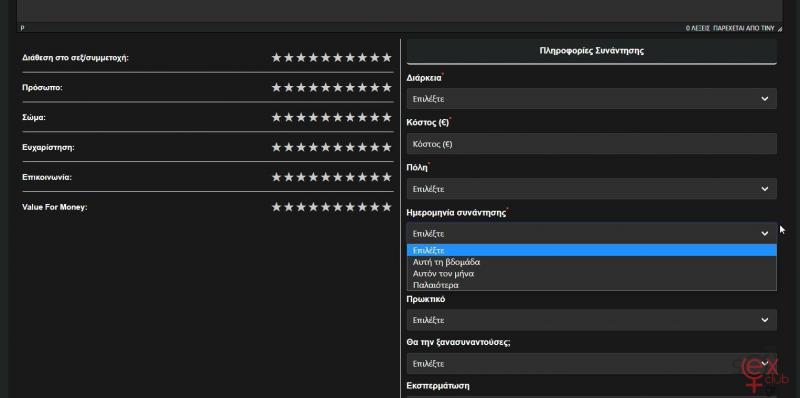Set Πρόσωπο rating to the sixth star
Image resolution: width=800 pixels, height=398 pixels.
pos(338,87)
